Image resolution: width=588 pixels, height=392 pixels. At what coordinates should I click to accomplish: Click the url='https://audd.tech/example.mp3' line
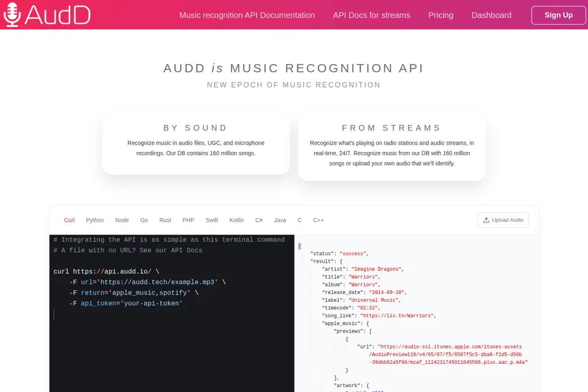click(148, 282)
